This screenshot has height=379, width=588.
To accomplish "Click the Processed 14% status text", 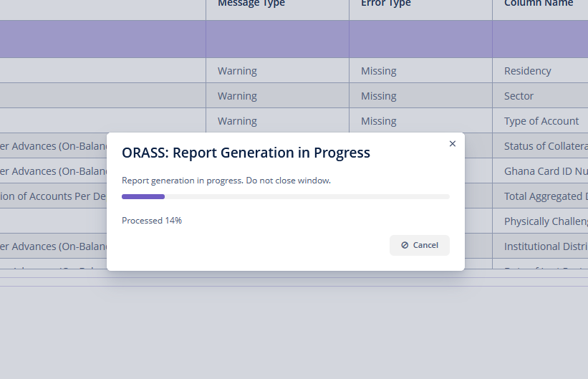I will pos(152,221).
